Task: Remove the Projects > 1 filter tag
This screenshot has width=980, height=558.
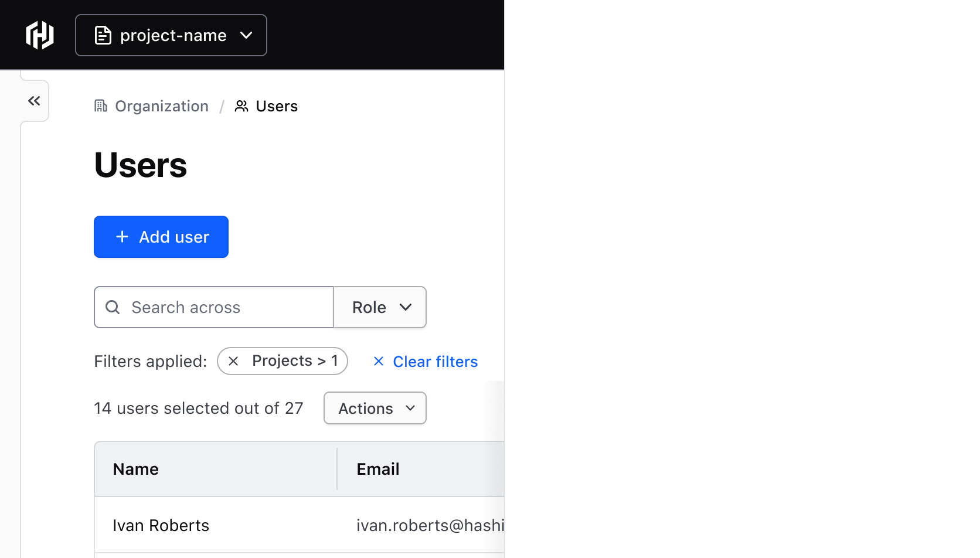Action: pos(233,361)
